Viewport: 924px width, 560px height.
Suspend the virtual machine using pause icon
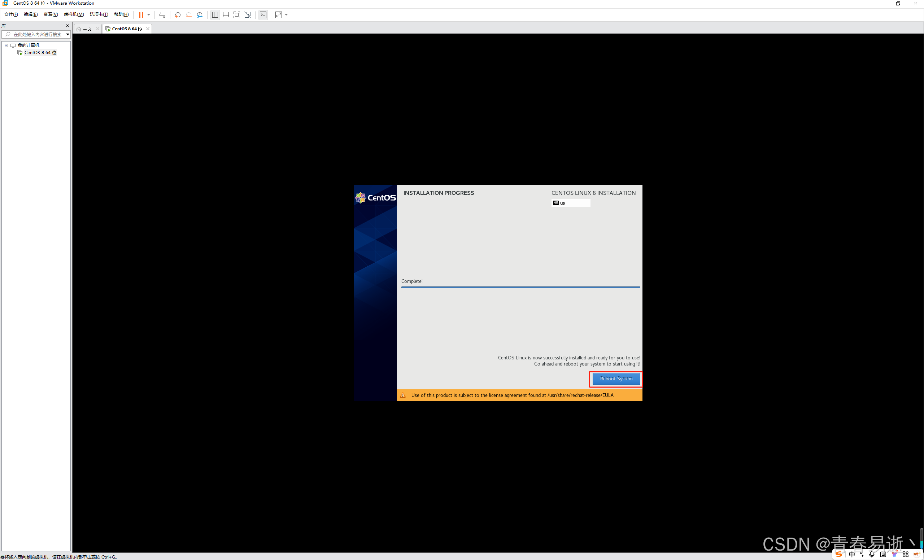click(x=142, y=15)
